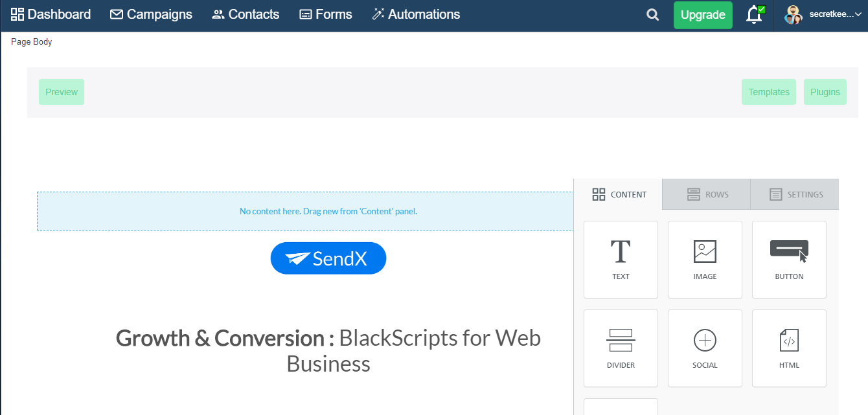This screenshot has height=415, width=868.
Task: Click the search magnifier icon
Action: click(x=653, y=15)
